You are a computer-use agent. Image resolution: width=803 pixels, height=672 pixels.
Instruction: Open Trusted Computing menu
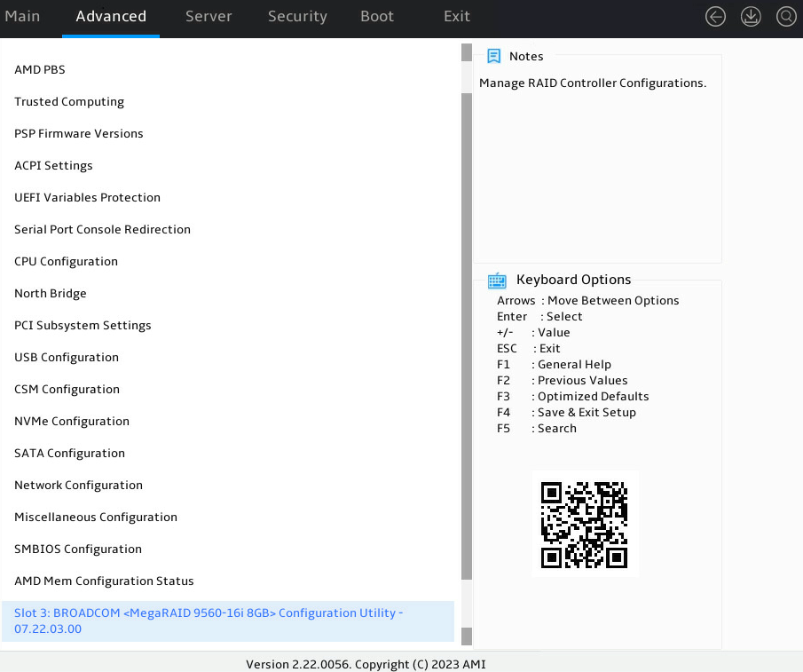click(69, 102)
